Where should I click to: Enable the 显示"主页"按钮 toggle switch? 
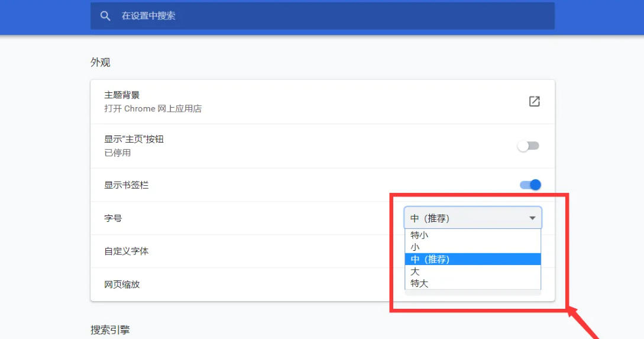529,146
